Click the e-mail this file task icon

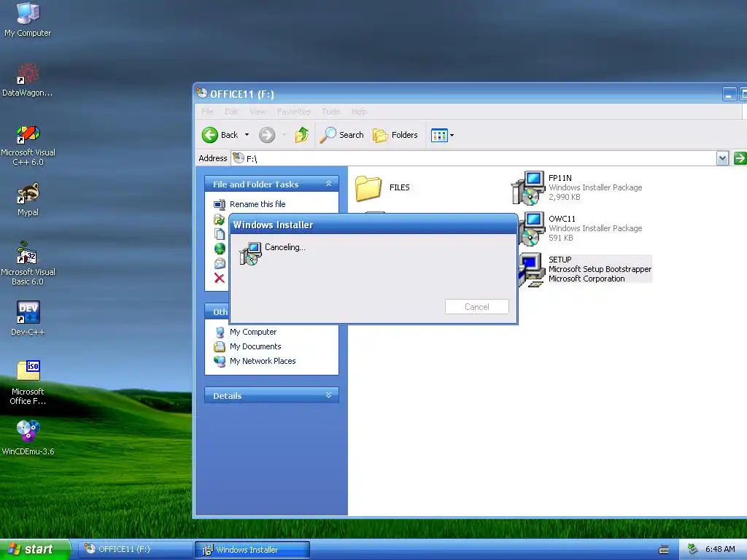click(219, 263)
